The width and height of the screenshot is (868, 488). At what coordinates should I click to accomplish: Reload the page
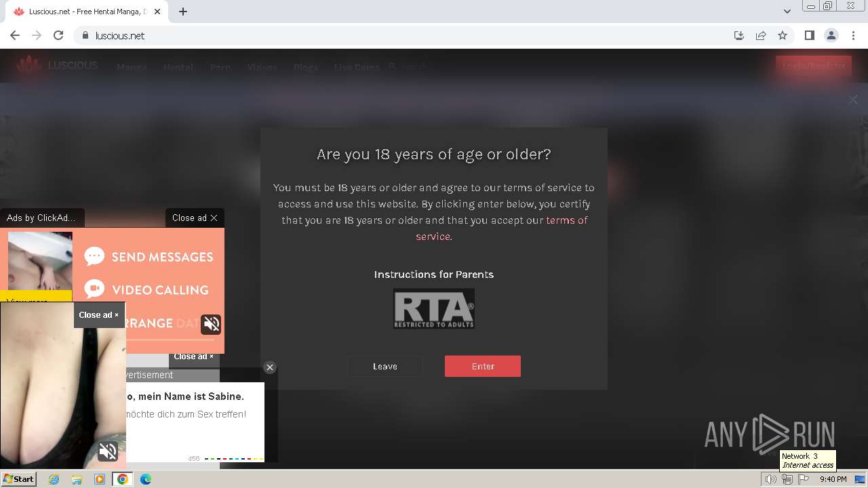click(58, 35)
